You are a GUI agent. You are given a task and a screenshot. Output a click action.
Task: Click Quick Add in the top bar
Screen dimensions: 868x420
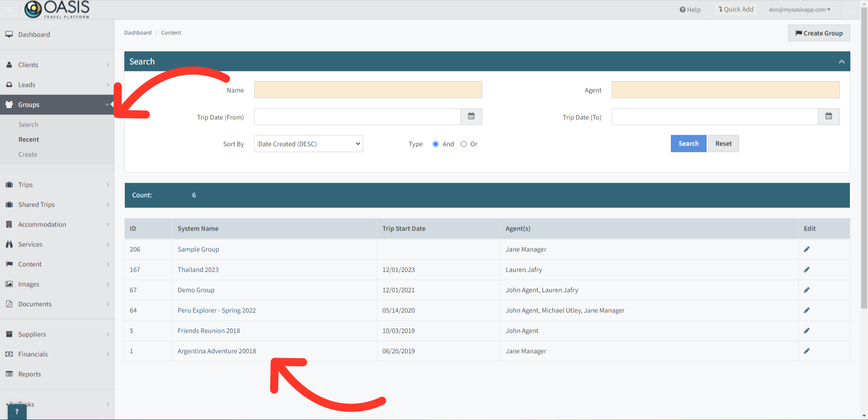coord(735,9)
